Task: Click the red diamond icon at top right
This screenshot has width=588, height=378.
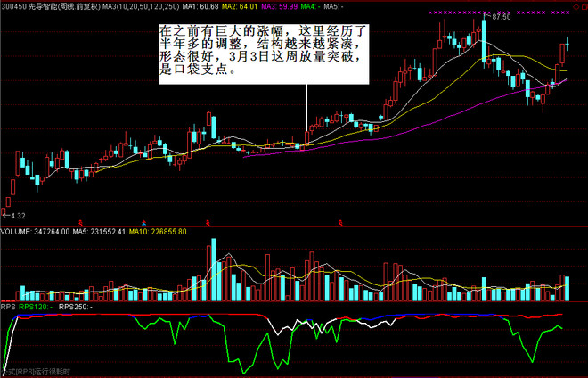Action: point(576,7)
